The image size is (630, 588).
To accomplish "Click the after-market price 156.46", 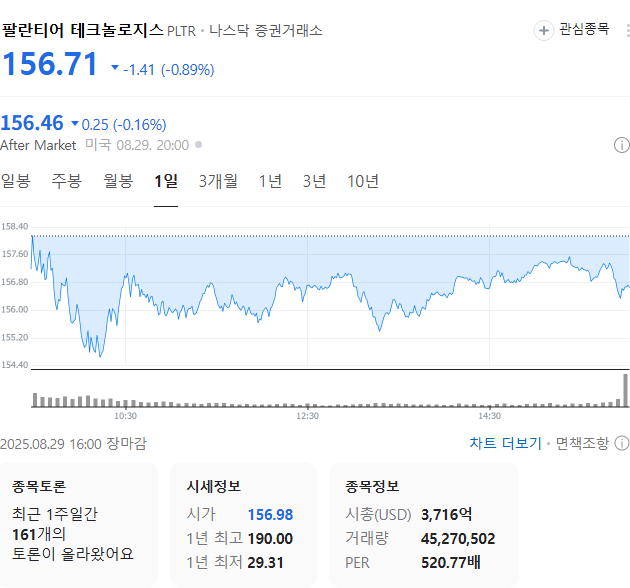I will [32, 123].
